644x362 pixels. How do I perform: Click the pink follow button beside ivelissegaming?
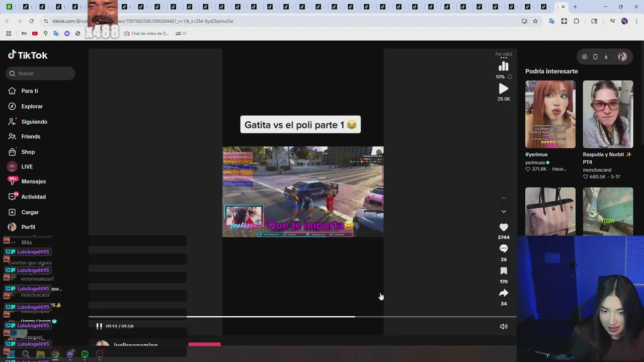point(204,345)
